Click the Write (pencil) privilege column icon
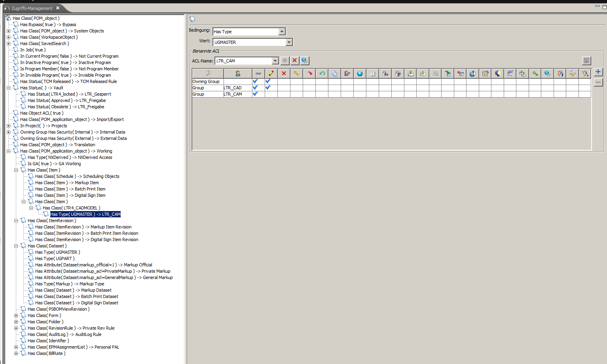 coord(271,74)
